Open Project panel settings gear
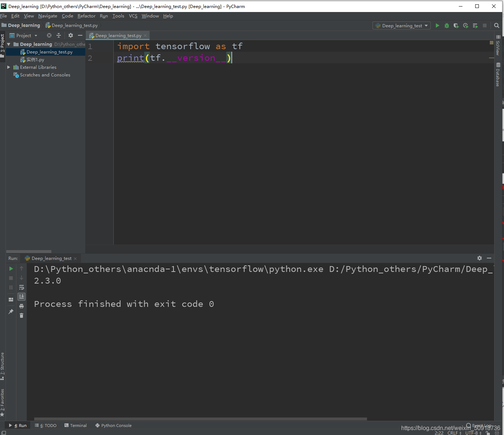Viewport: 504px width, 435px height. [x=71, y=35]
